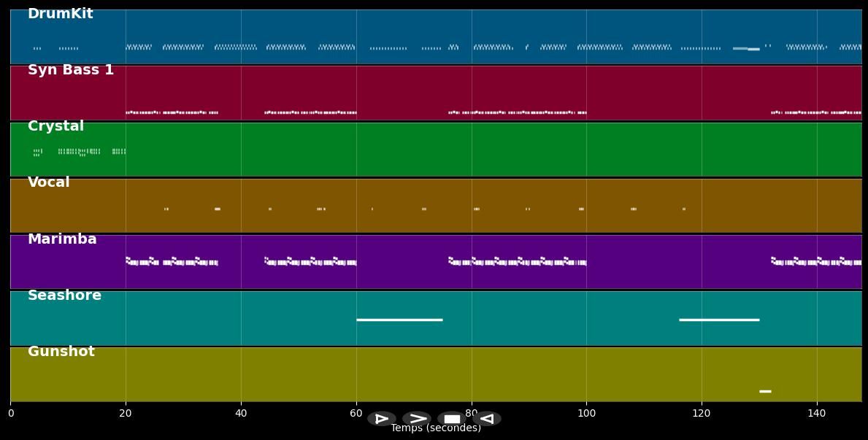The height and width of the screenshot is (440, 868).
Task: Click the leftmost right-pointing triangle button
Action: [381, 419]
